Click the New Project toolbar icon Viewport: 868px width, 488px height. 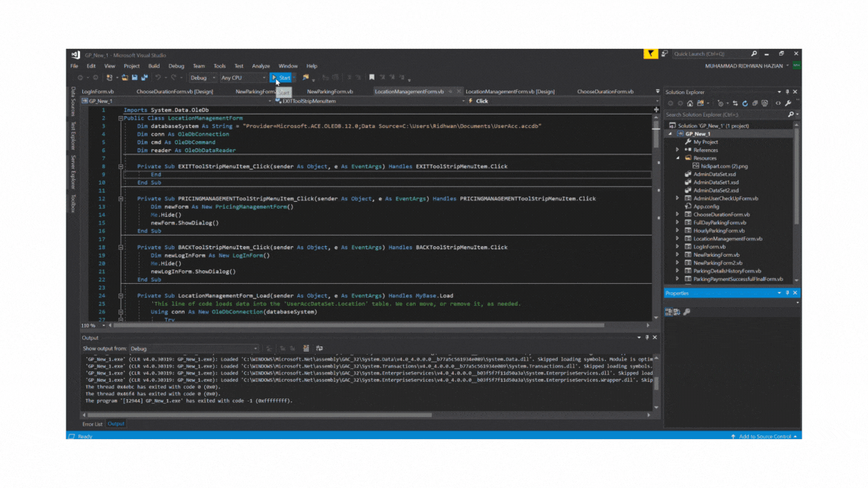tap(109, 78)
